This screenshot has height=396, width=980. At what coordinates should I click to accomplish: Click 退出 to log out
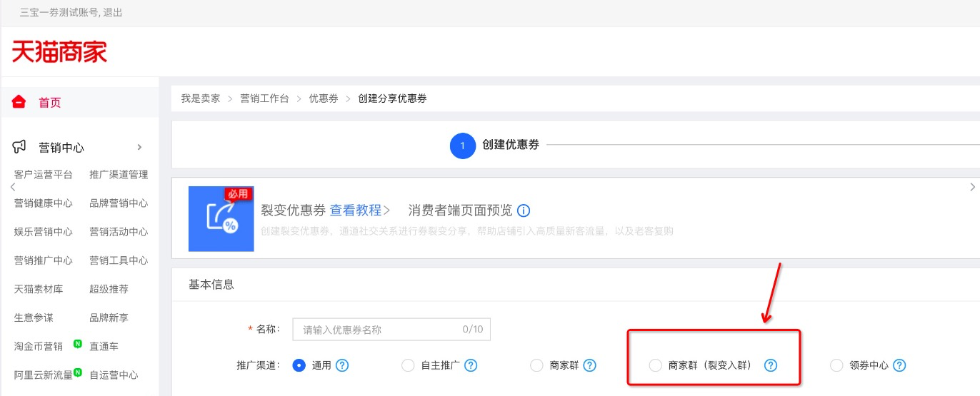click(x=112, y=13)
